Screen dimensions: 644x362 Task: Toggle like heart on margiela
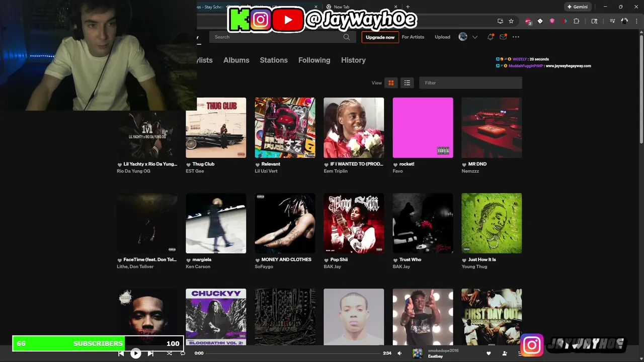189,260
